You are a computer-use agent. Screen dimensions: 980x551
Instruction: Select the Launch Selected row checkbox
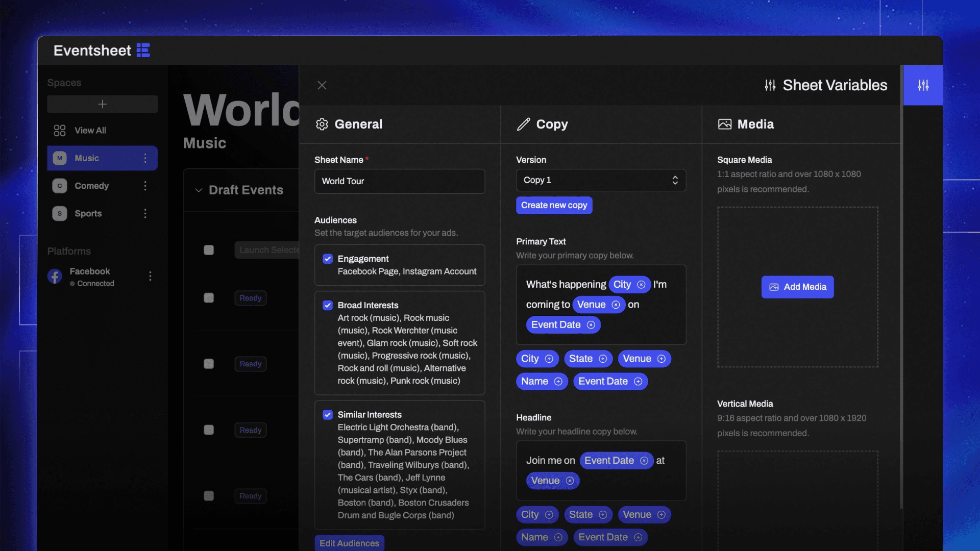point(208,250)
